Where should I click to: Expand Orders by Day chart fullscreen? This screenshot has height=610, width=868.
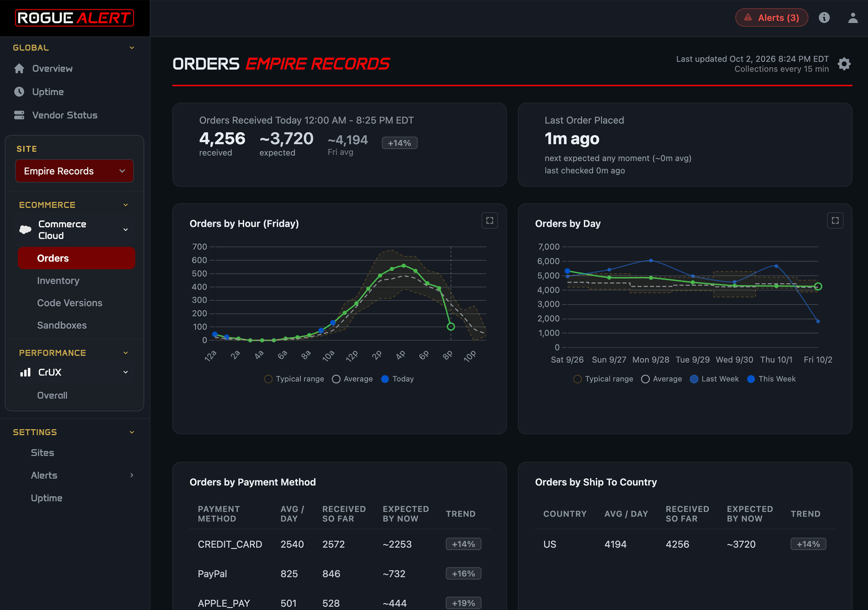[x=835, y=221]
